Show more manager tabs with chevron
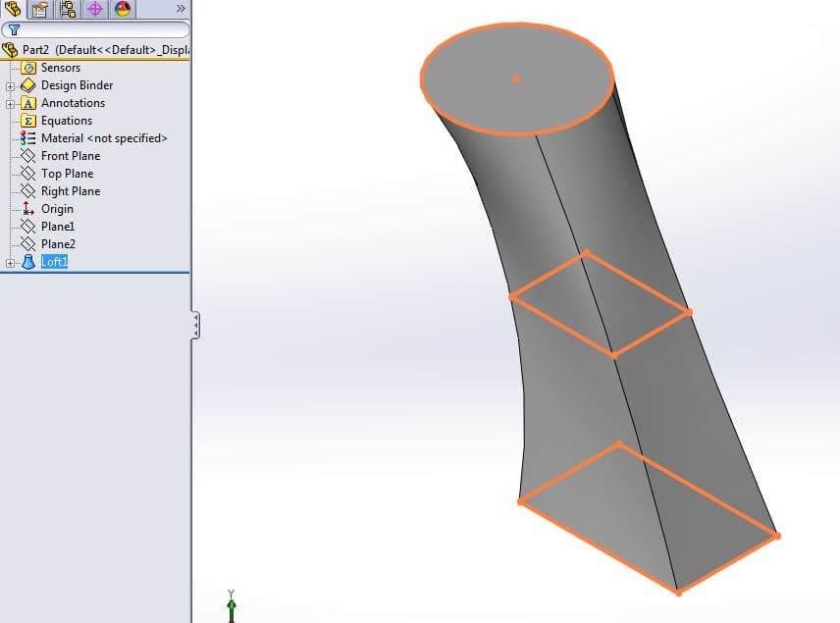Screen dimensions: 840x623 tap(181, 9)
